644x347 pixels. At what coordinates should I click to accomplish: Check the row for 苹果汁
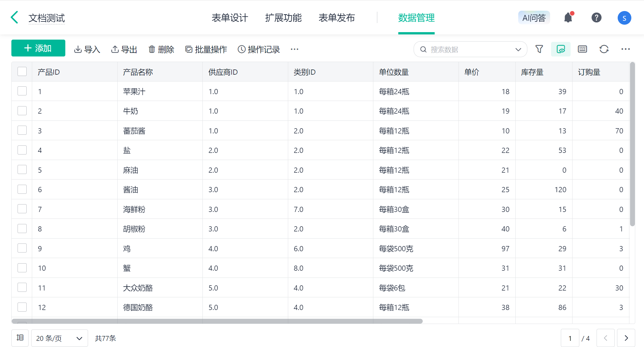(x=22, y=91)
